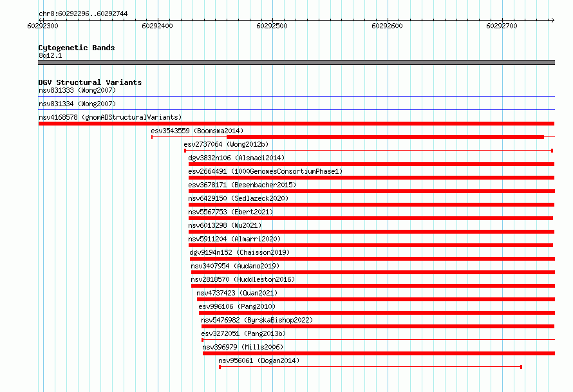Image resolution: width=573 pixels, height=392 pixels.
Task: Open the esv3543559 (Boomsma2014) variant
Action: tap(197, 131)
